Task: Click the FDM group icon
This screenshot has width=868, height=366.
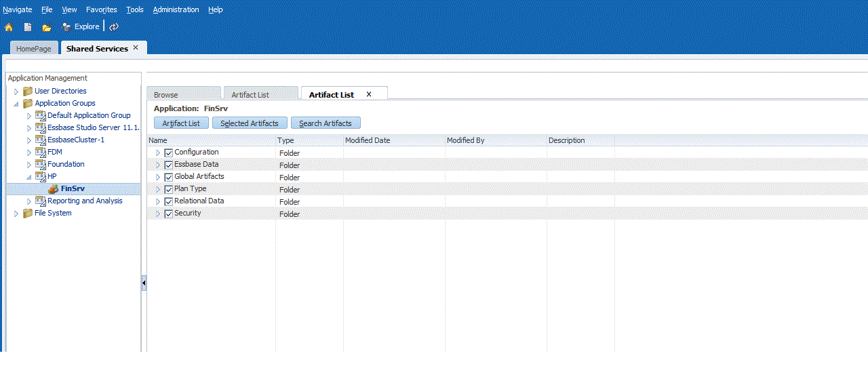Action: (x=40, y=152)
